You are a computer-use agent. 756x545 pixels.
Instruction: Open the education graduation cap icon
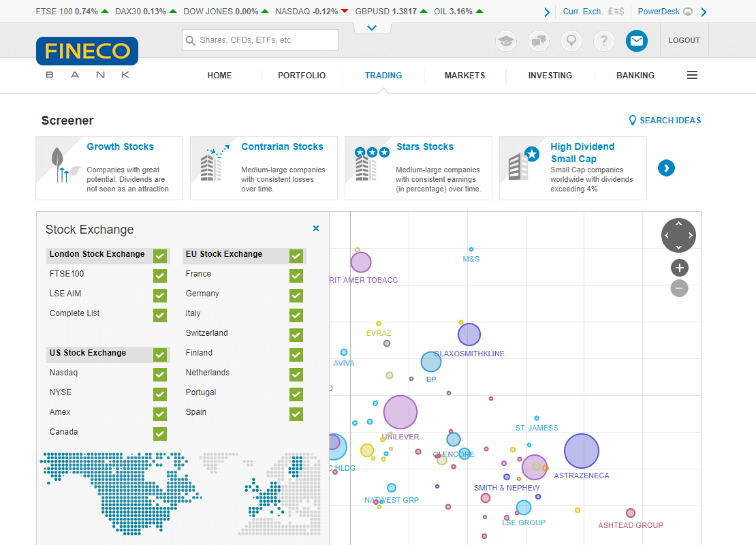tap(506, 41)
